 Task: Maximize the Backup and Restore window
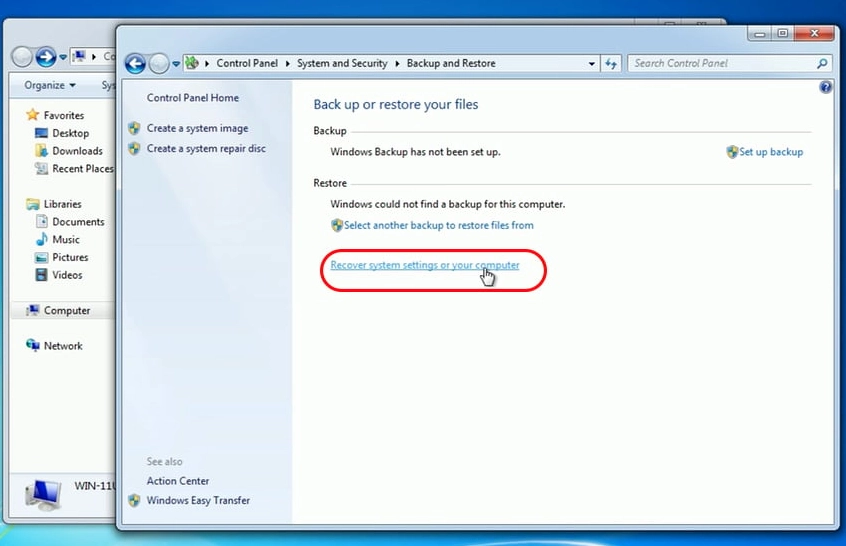(x=783, y=33)
